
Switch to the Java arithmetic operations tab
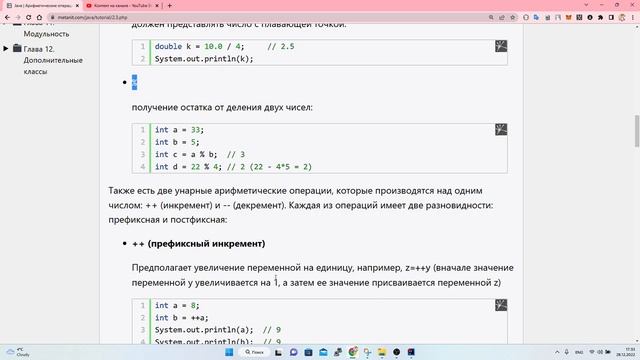(43, 6)
